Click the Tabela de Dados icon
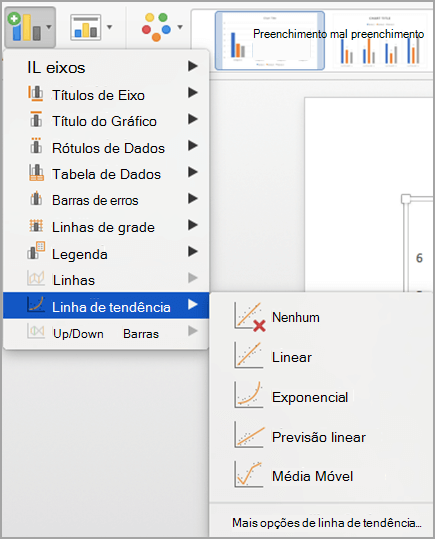Viewport: 435px width, 539px height. 36,172
